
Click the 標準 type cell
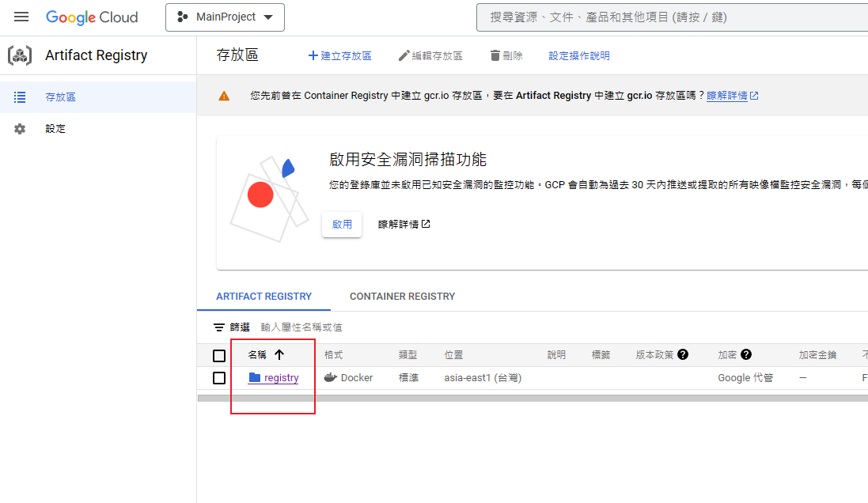pos(408,378)
